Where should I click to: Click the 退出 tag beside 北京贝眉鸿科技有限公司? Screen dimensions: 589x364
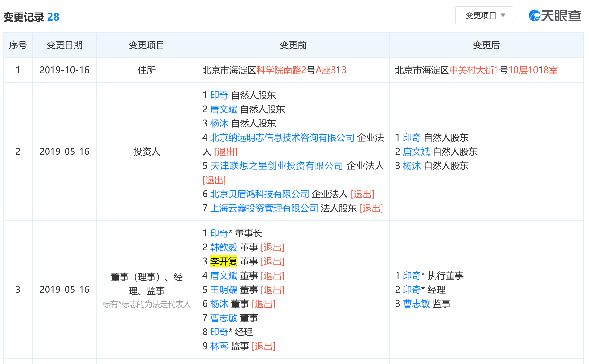(x=363, y=194)
